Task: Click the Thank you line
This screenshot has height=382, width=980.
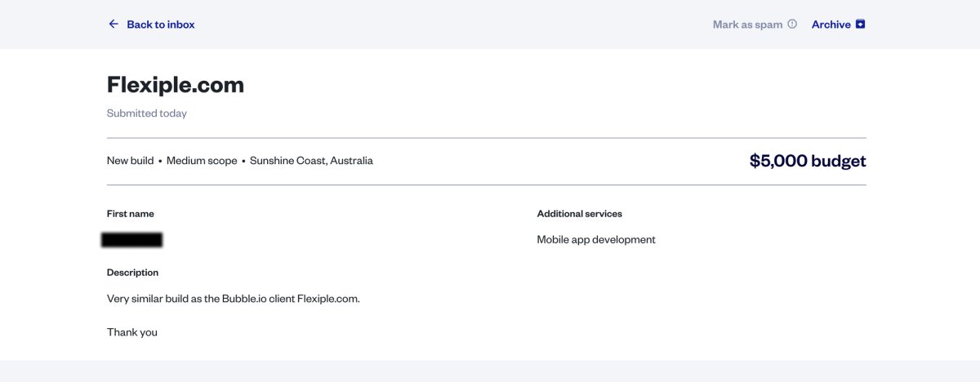Action: tap(132, 332)
